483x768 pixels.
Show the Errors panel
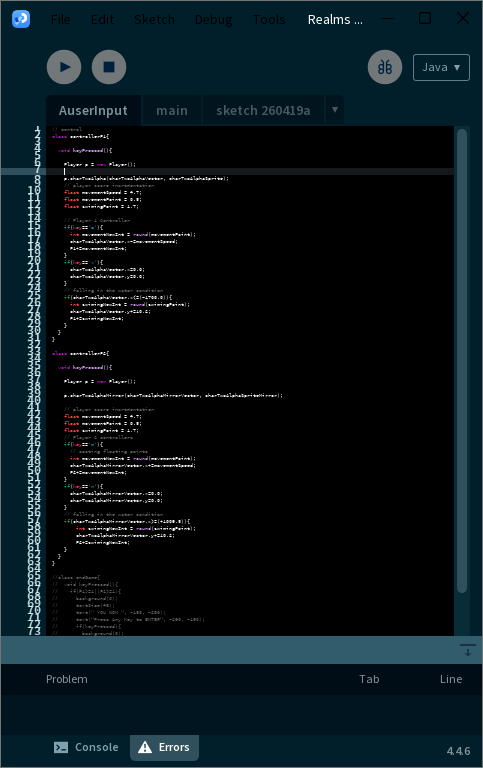pos(164,747)
